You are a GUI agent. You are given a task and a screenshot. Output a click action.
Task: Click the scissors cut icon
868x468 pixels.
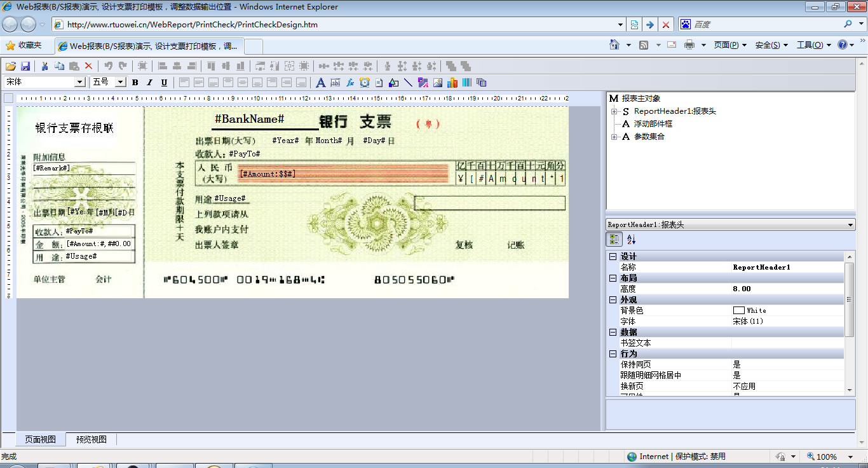pyautogui.click(x=45, y=66)
